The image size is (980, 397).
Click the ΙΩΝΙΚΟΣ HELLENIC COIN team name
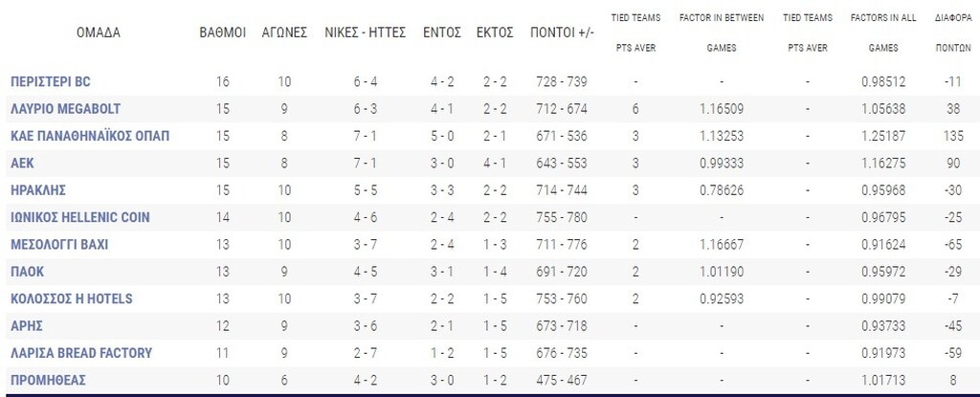coord(80,217)
